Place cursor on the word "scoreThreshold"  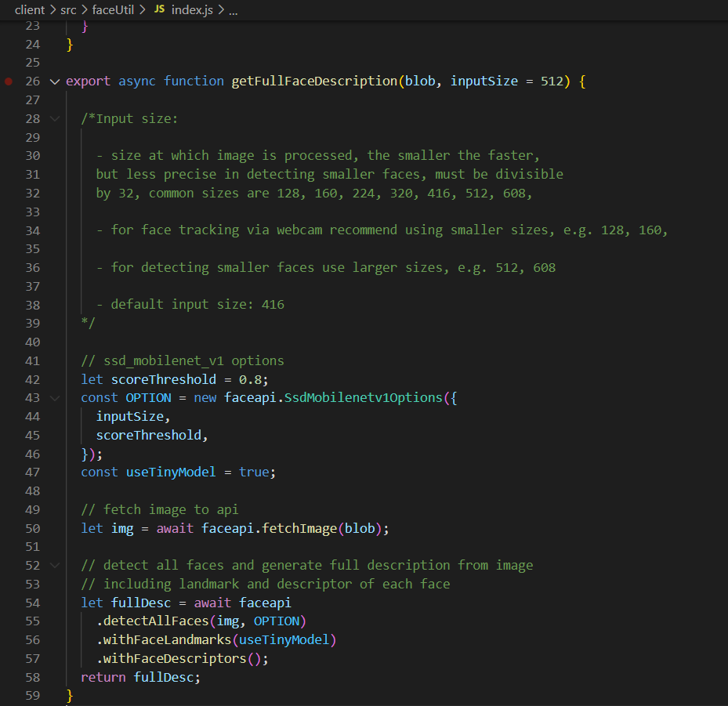pyautogui.click(x=163, y=378)
